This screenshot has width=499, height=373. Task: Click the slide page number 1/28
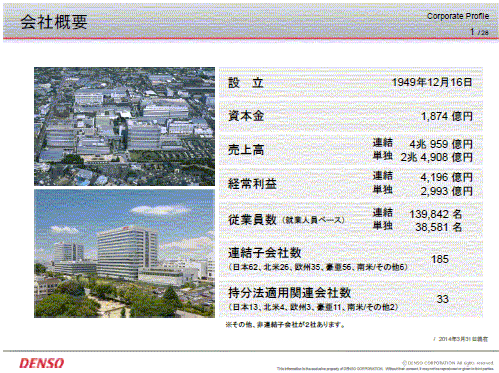coord(479,32)
